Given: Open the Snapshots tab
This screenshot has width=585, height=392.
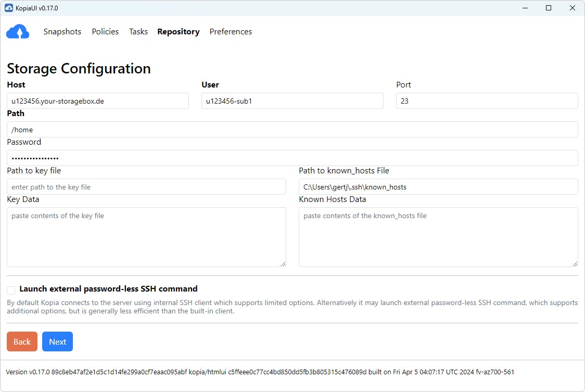Looking at the screenshot, I should (62, 32).
